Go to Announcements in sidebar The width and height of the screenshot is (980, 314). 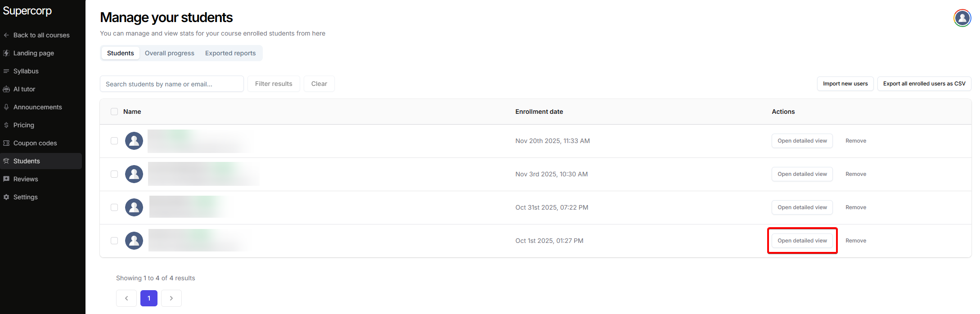[x=37, y=107]
